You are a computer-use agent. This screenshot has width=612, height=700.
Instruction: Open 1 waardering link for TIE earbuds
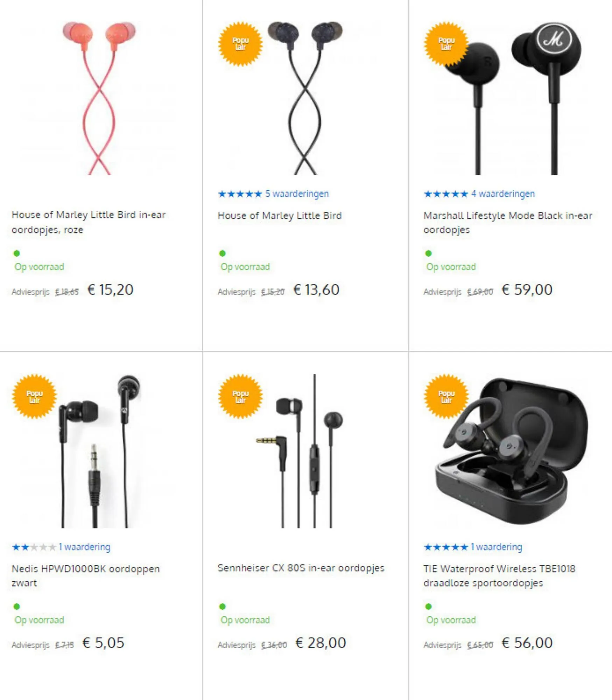(x=496, y=547)
